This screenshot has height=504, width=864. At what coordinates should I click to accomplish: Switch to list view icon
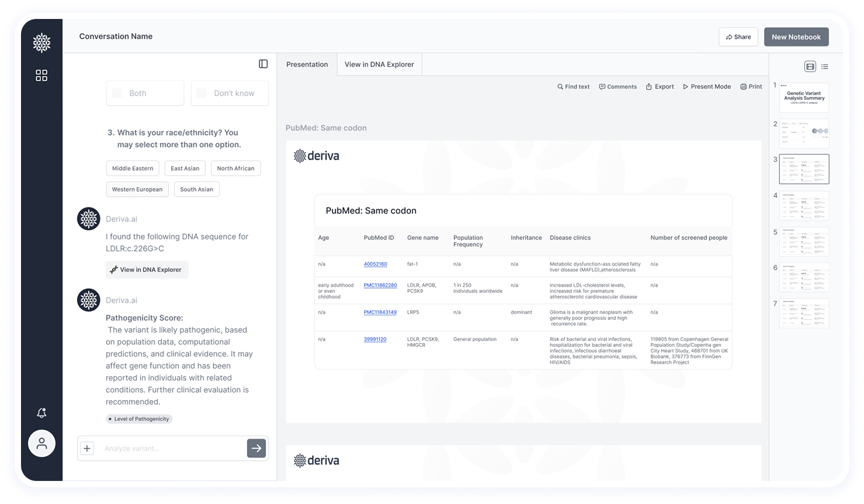pos(825,67)
